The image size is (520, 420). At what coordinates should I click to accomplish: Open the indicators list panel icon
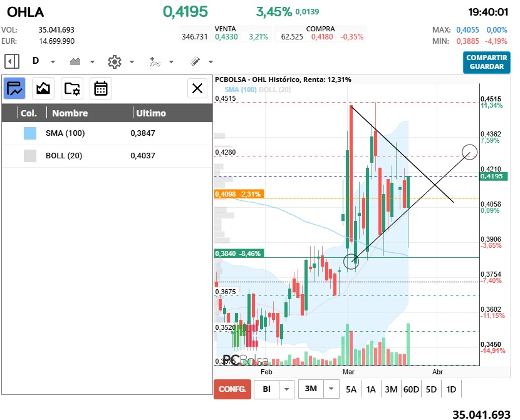tap(15, 88)
